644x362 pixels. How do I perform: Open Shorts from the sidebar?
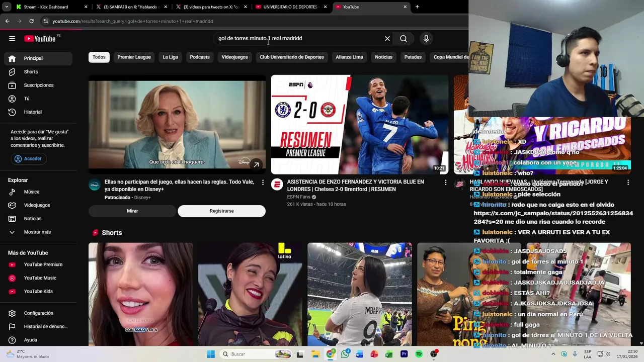click(38, 72)
